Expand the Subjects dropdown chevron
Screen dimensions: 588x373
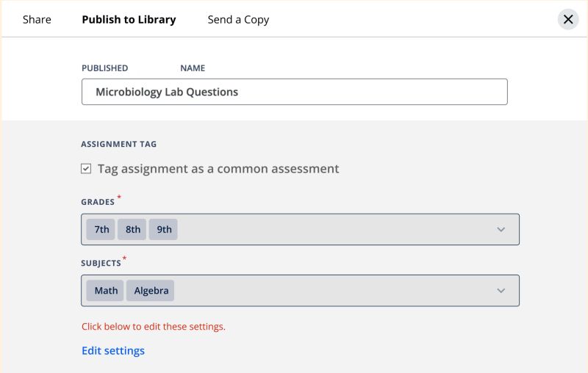tap(501, 291)
